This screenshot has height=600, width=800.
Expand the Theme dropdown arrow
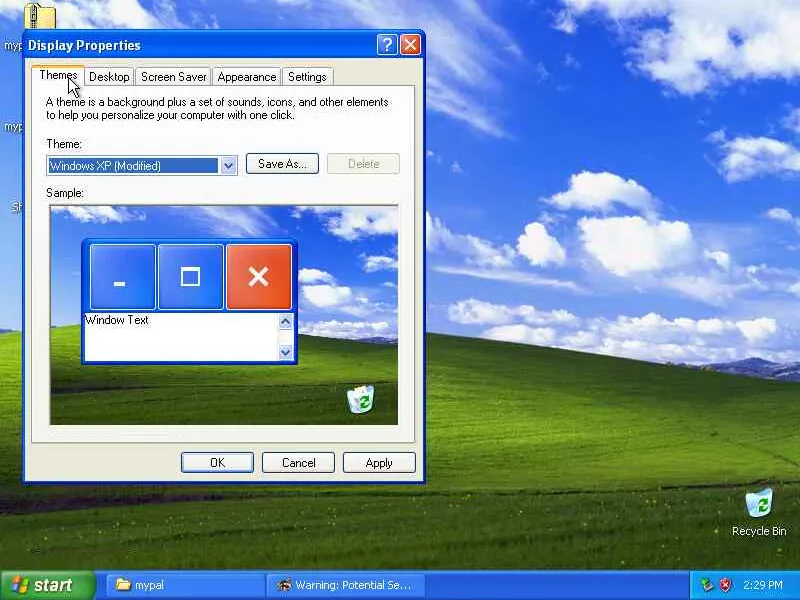click(x=228, y=165)
